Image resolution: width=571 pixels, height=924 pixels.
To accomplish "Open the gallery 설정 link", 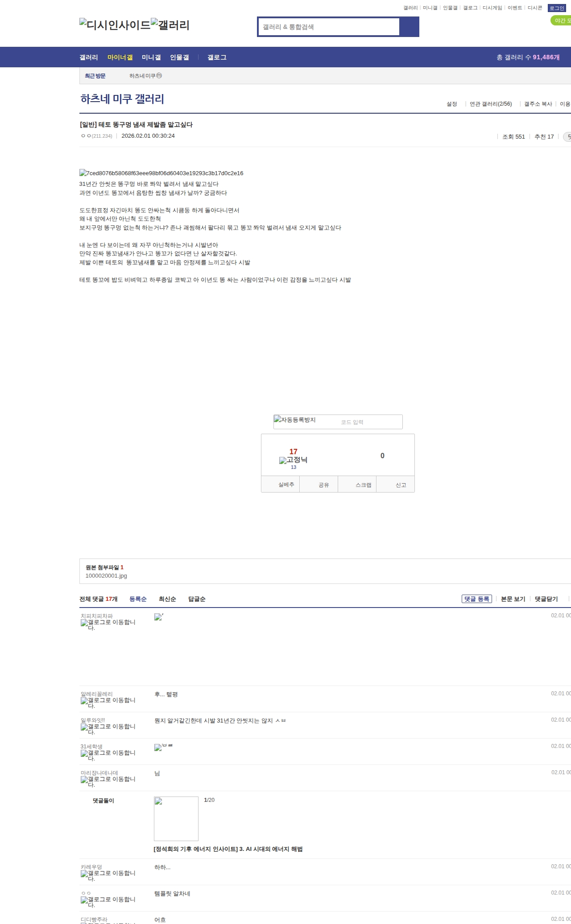I will [452, 104].
